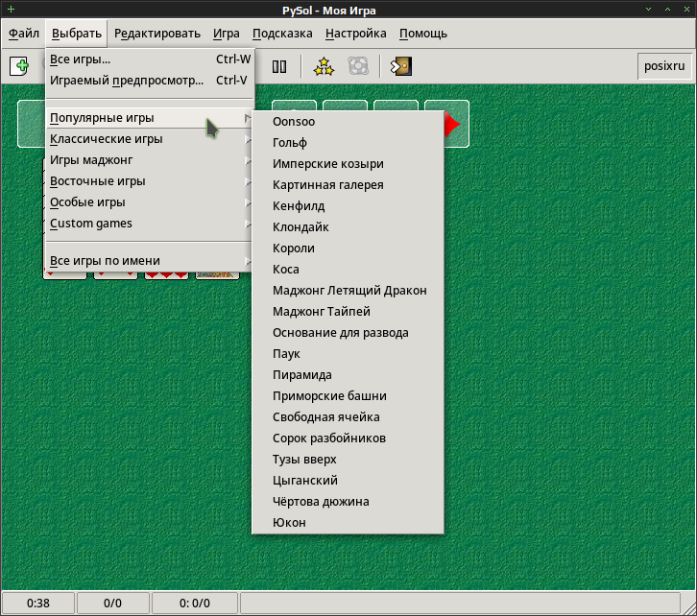Select Играемый предпросмотр... menu entry
Image resolution: width=697 pixels, height=616 pixels.
[150, 81]
